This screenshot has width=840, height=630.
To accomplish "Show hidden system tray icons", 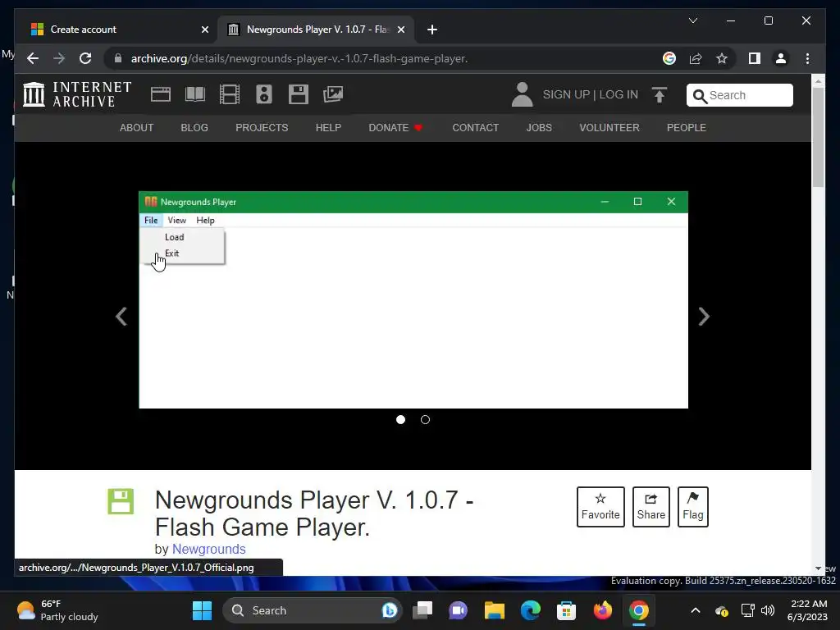I will (696, 610).
